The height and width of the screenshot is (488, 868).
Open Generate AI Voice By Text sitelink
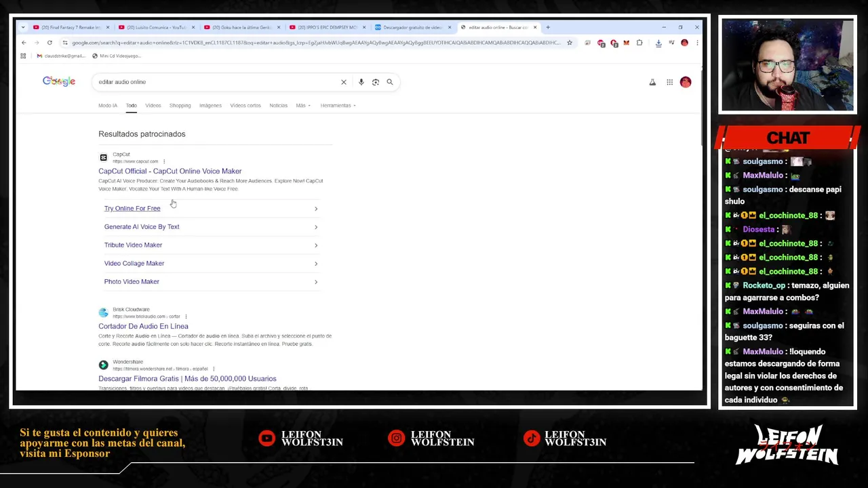(142, 226)
